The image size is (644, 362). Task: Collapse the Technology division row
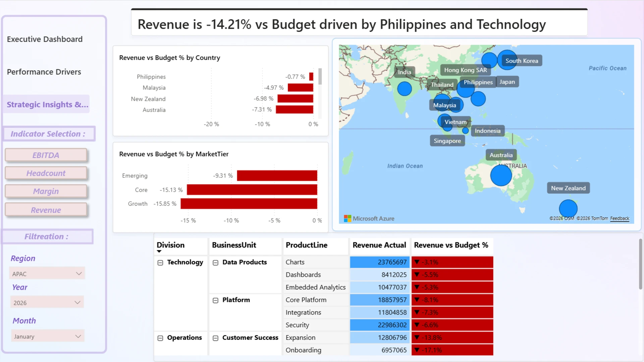click(160, 263)
